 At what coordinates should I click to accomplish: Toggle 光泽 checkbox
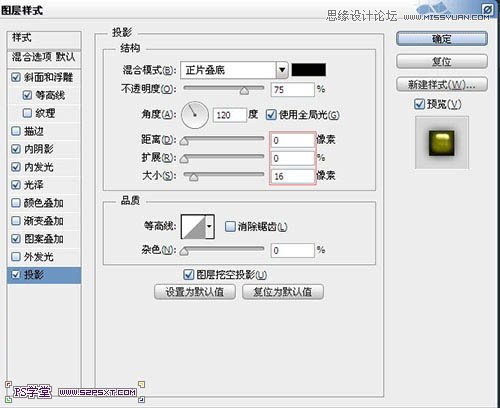[16, 185]
